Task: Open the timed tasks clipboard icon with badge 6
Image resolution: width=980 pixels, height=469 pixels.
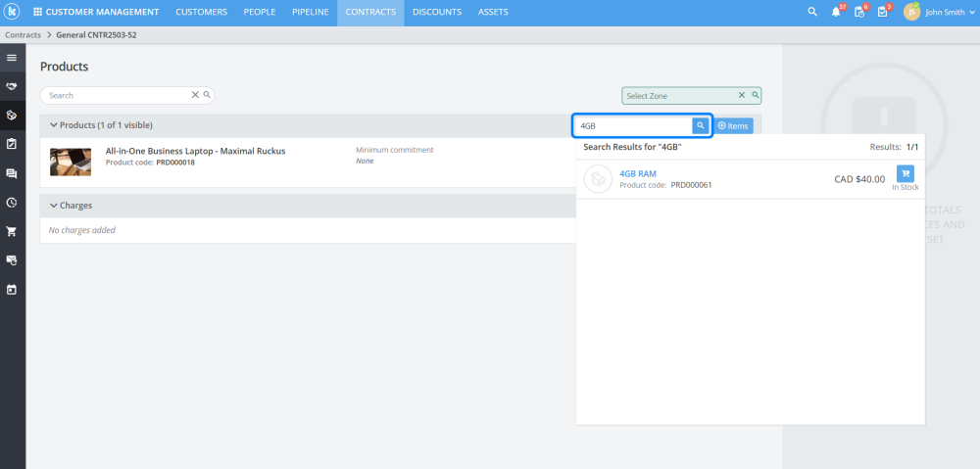Action: click(x=859, y=12)
